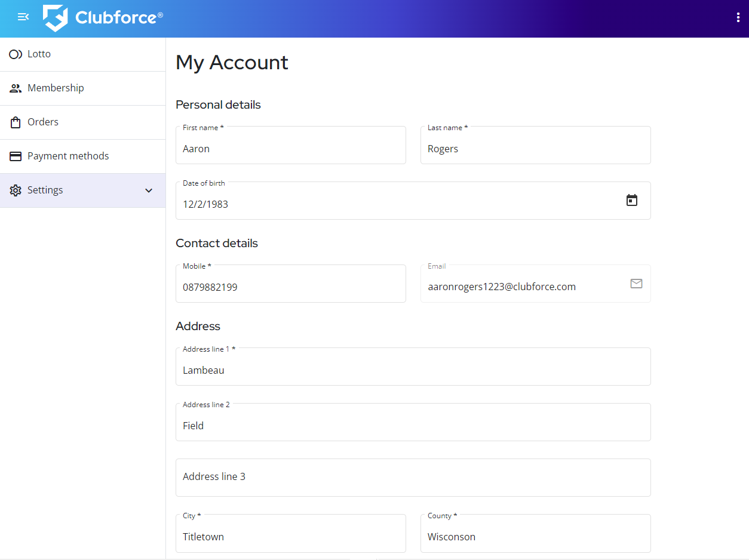749x560 pixels.
Task: Click the email envelope icon
Action: coord(636,284)
